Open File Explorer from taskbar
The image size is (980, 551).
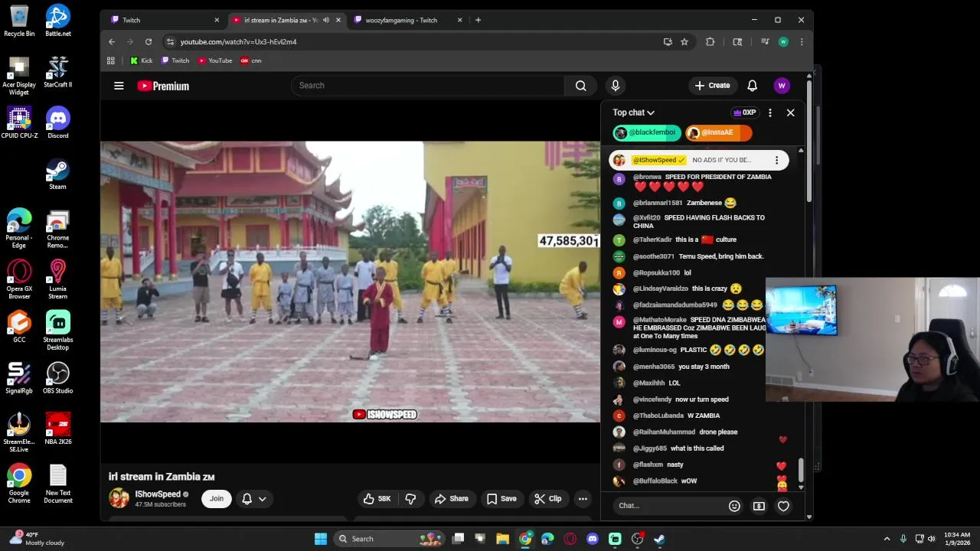(502, 539)
